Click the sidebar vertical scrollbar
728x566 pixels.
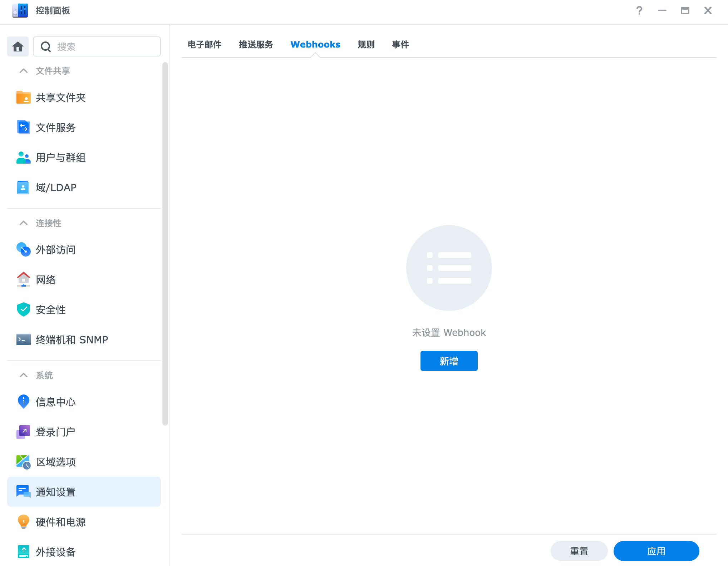click(165, 243)
